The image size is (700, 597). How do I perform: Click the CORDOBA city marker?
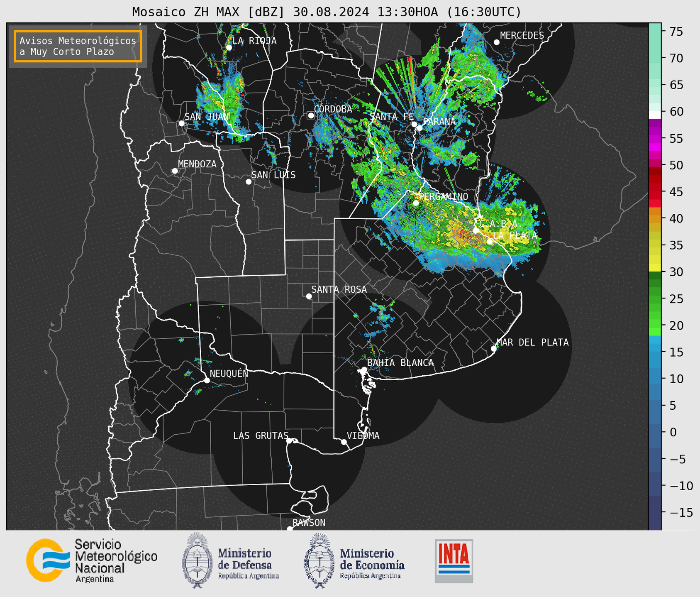pos(311,115)
